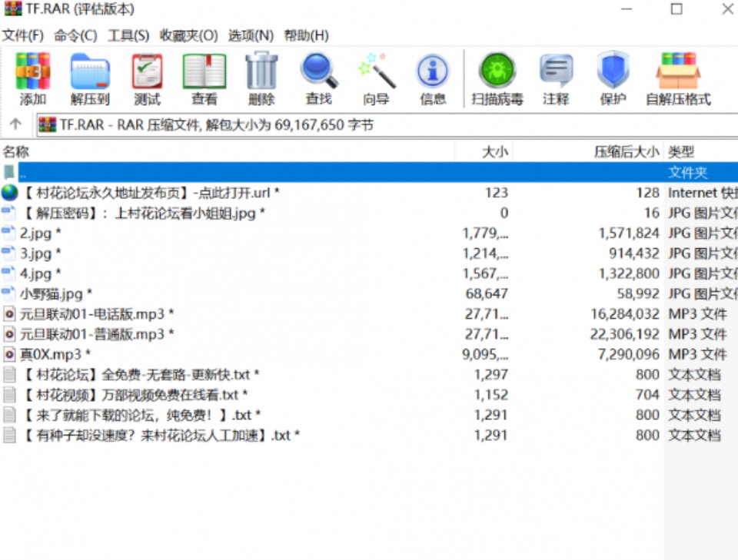Viewport: 738px width, 560px height.
Task: Click the packed size 1,571,824
Action: pos(628,234)
